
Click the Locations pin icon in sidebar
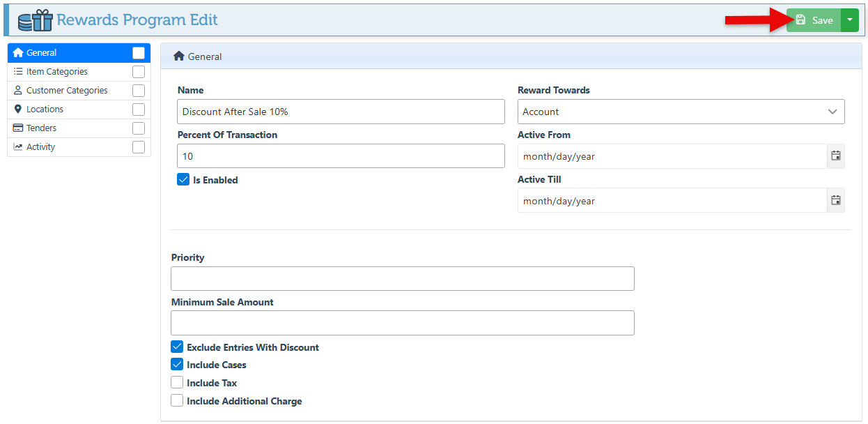point(18,109)
